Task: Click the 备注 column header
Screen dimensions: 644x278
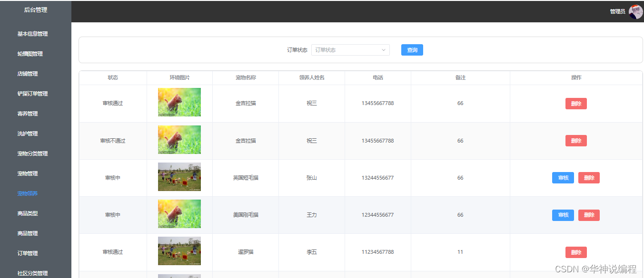Action: click(460, 77)
